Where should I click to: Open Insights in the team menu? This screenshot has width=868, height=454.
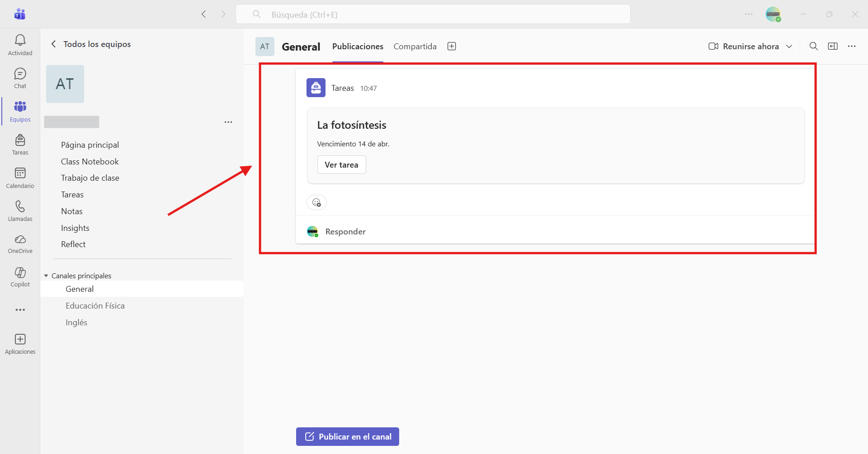[x=75, y=228]
